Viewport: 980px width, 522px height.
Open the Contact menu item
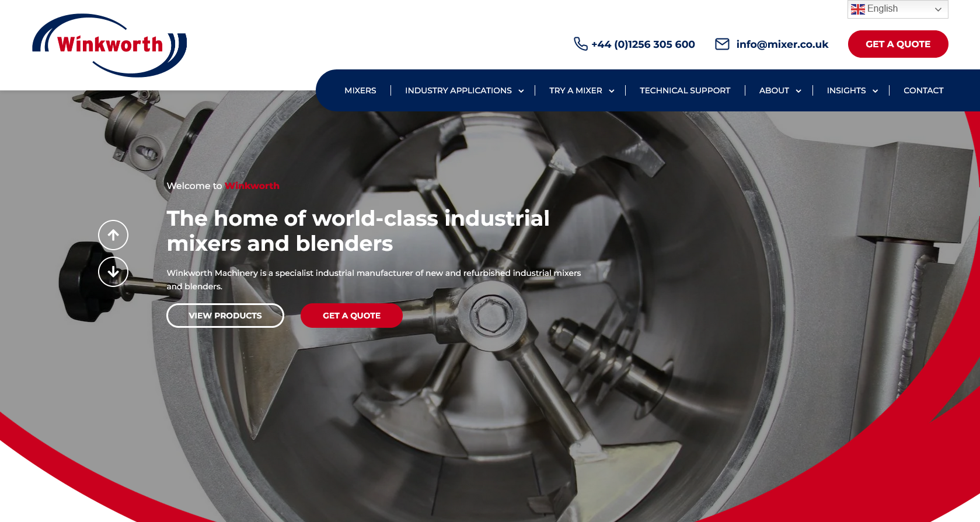923,90
